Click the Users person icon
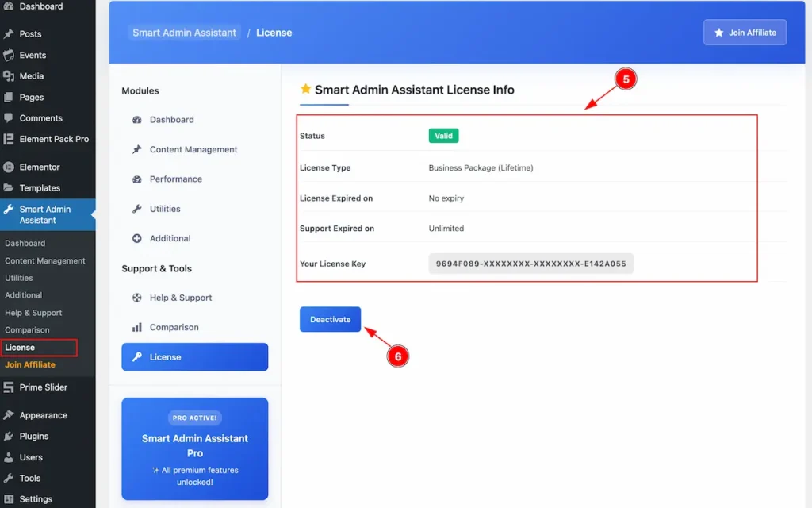The width and height of the screenshot is (812, 508). (8, 457)
